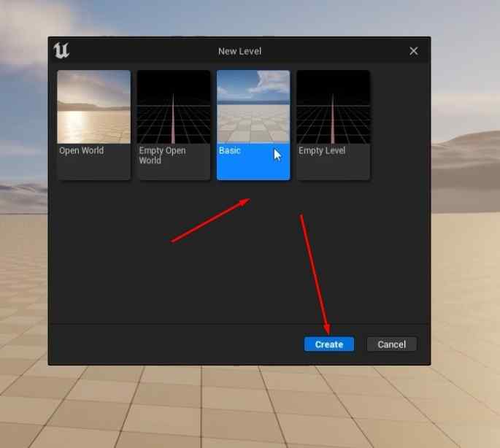Click the Open World template label
This screenshot has width=500, height=448.
point(82,150)
